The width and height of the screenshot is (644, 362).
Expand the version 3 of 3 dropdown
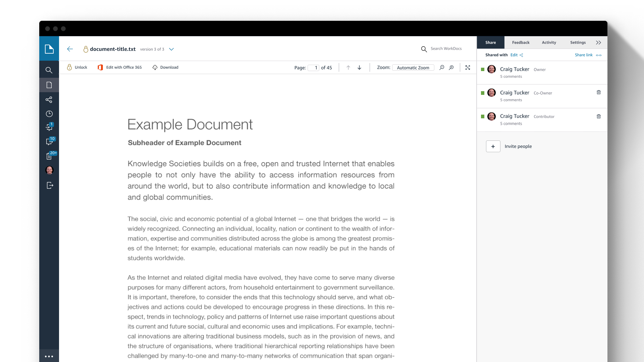click(171, 49)
